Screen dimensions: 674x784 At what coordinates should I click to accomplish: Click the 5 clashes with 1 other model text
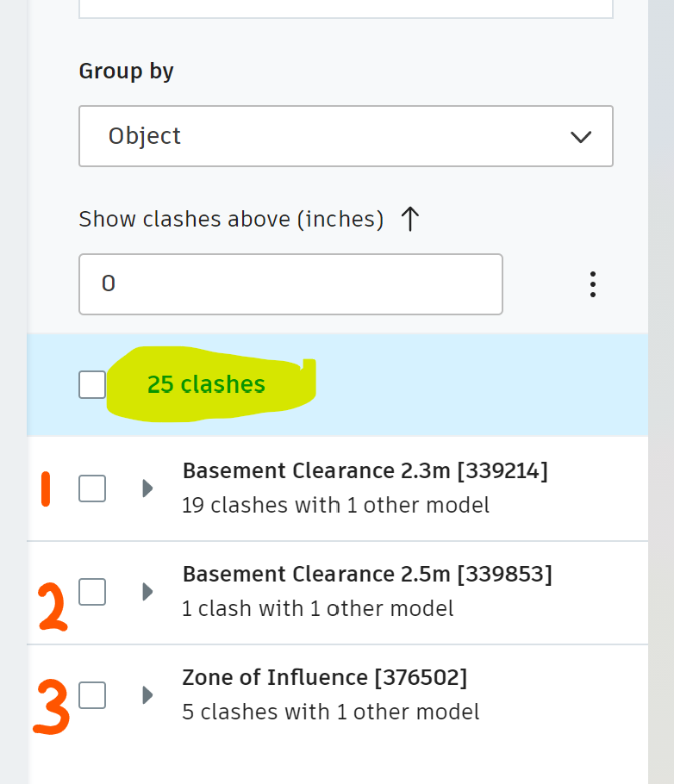tap(330, 712)
